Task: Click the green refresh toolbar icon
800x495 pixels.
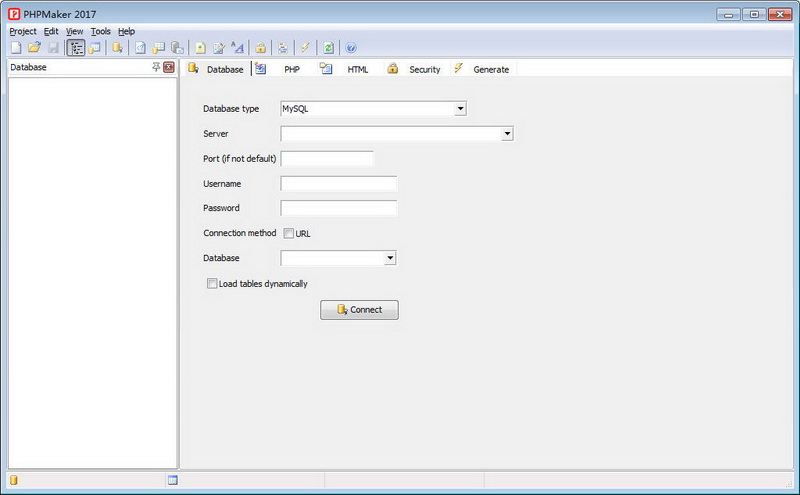Action: (x=328, y=47)
